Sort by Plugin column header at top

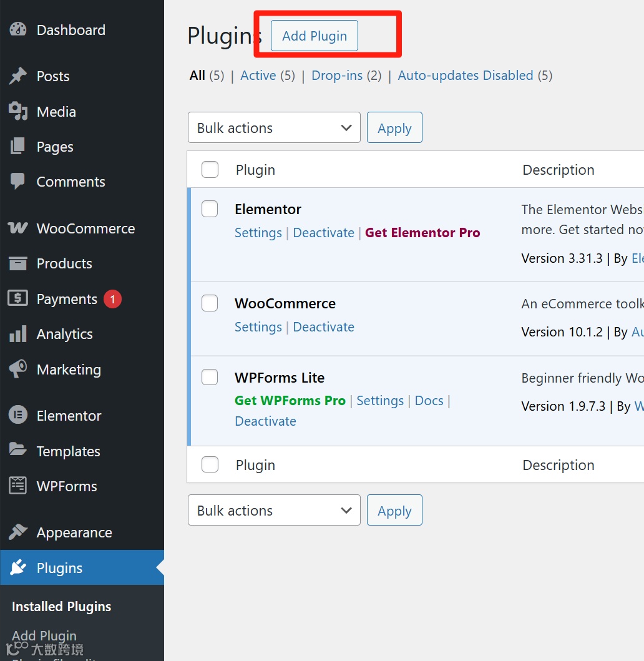tap(255, 170)
